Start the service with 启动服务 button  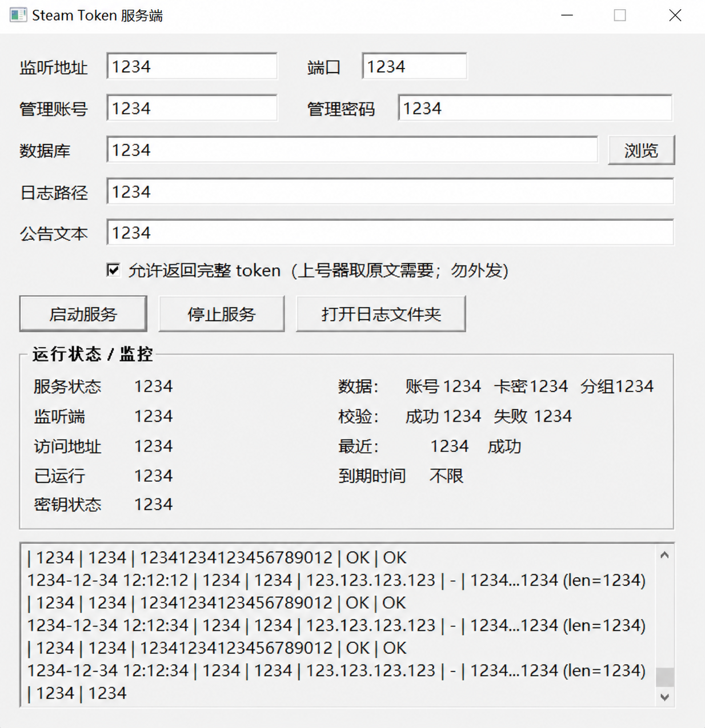click(x=83, y=313)
